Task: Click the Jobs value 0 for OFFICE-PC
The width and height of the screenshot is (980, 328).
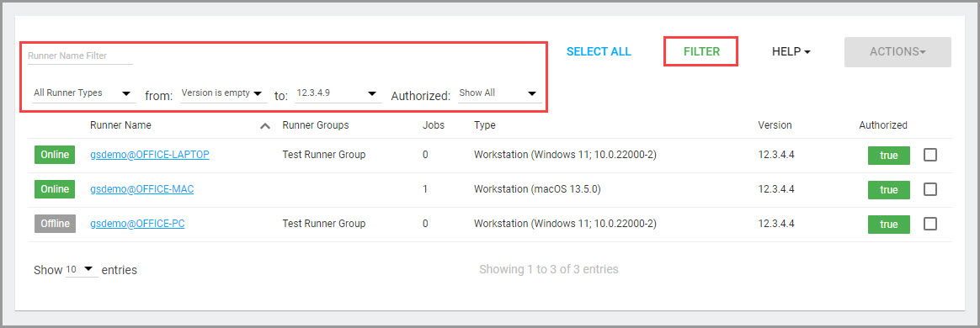Action: click(426, 223)
